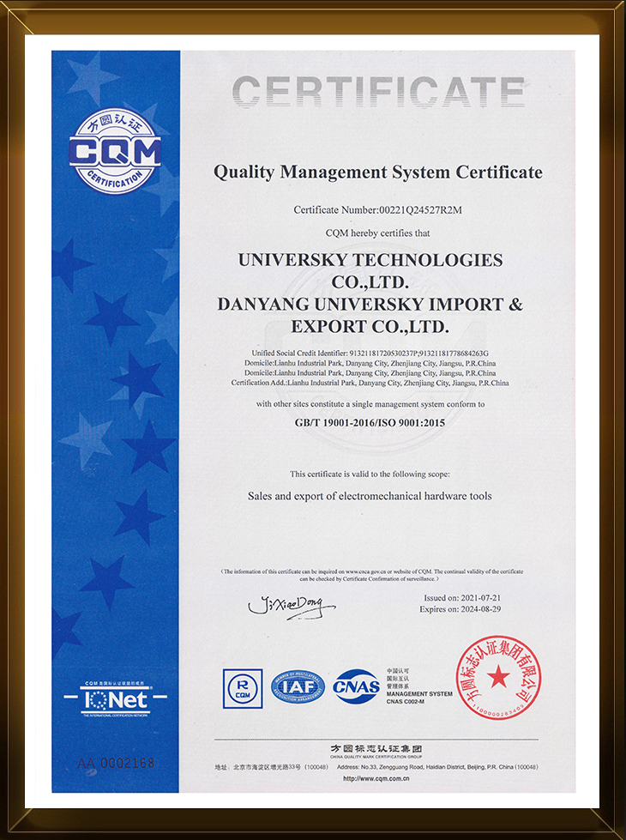Image resolution: width=626 pixels, height=840 pixels.
Task: Click the Certification Add. address line
Action: (370, 383)
